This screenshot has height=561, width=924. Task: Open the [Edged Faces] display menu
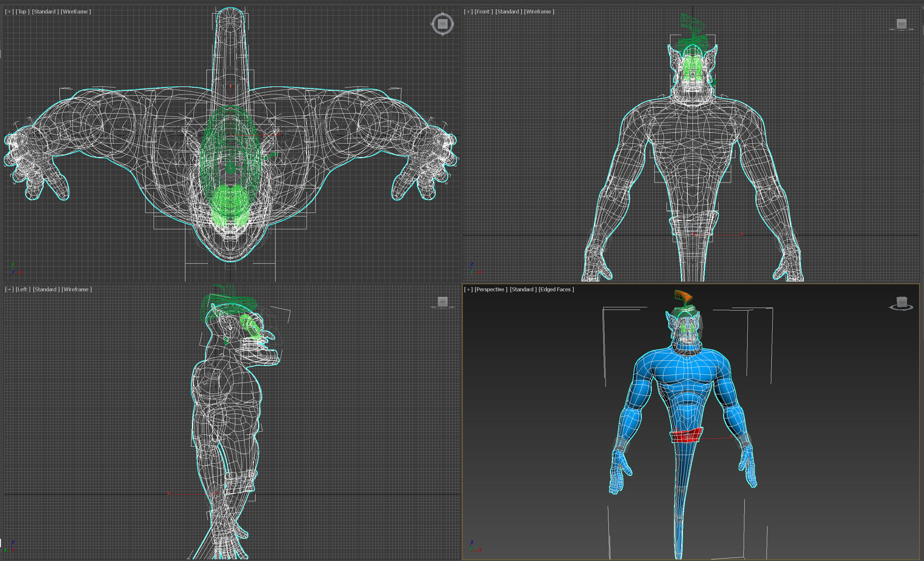click(557, 289)
